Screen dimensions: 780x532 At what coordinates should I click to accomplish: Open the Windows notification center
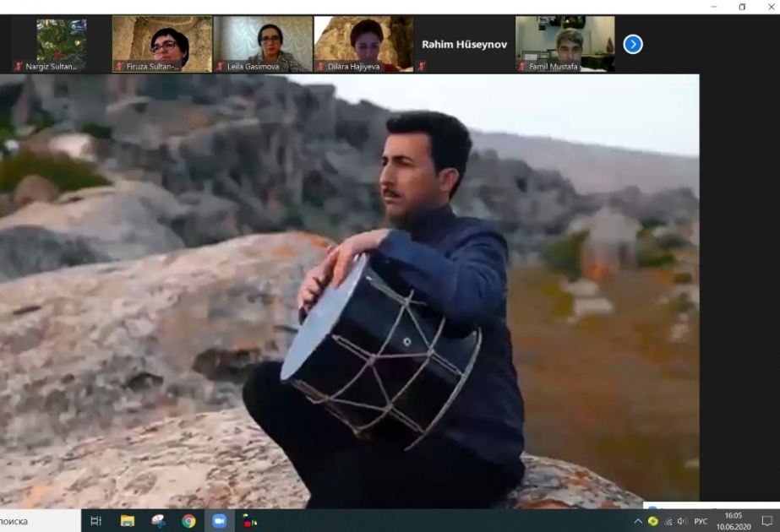766,521
